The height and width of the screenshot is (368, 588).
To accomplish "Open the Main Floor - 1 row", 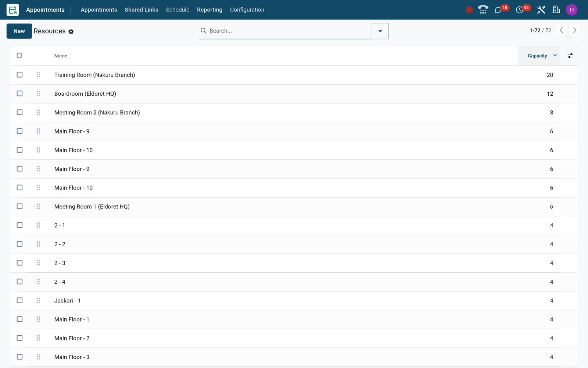I will [x=294, y=319].
